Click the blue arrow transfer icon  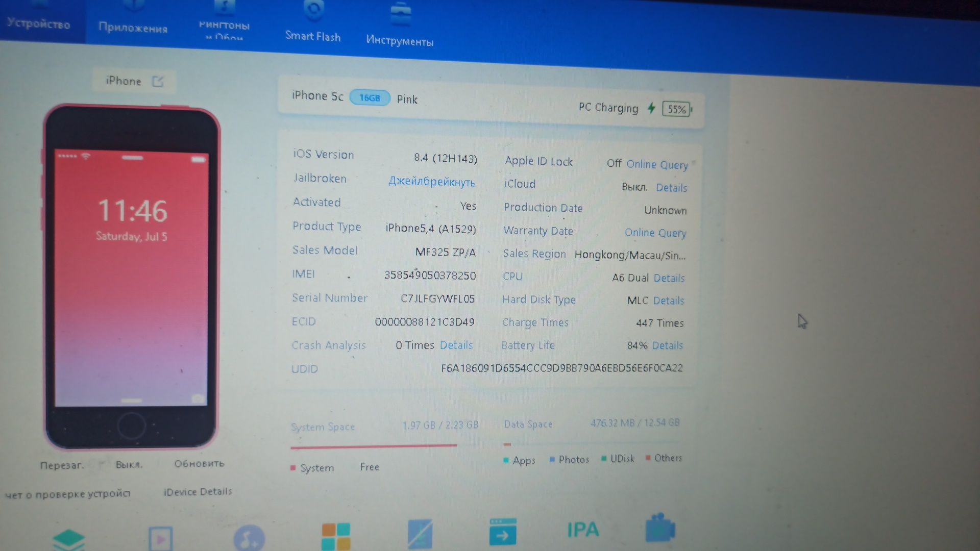(x=503, y=532)
